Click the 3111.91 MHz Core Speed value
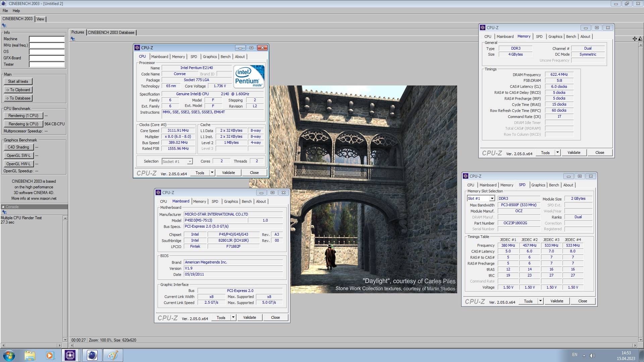Viewport: 644px width, 362px height. [x=178, y=130]
